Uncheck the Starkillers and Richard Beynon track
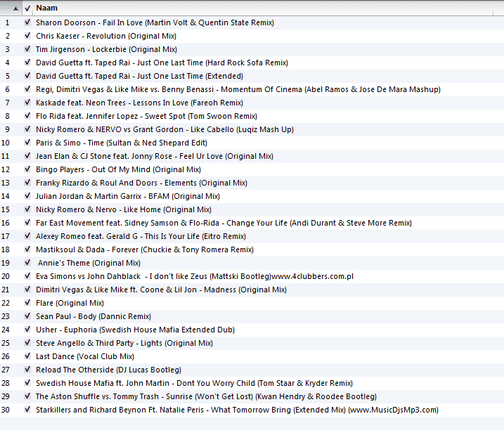504x435 pixels. pos(27,410)
